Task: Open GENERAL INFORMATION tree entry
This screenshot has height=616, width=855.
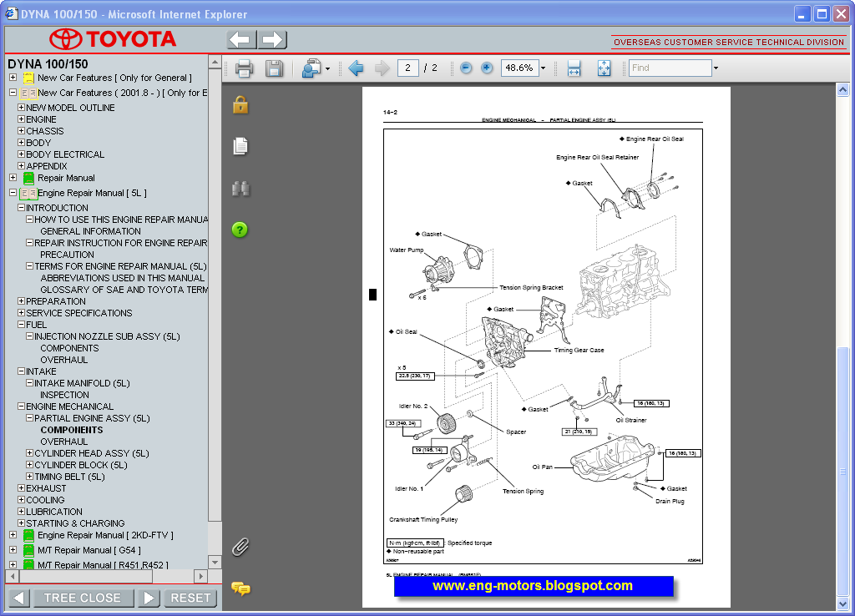Action: pos(90,232)
